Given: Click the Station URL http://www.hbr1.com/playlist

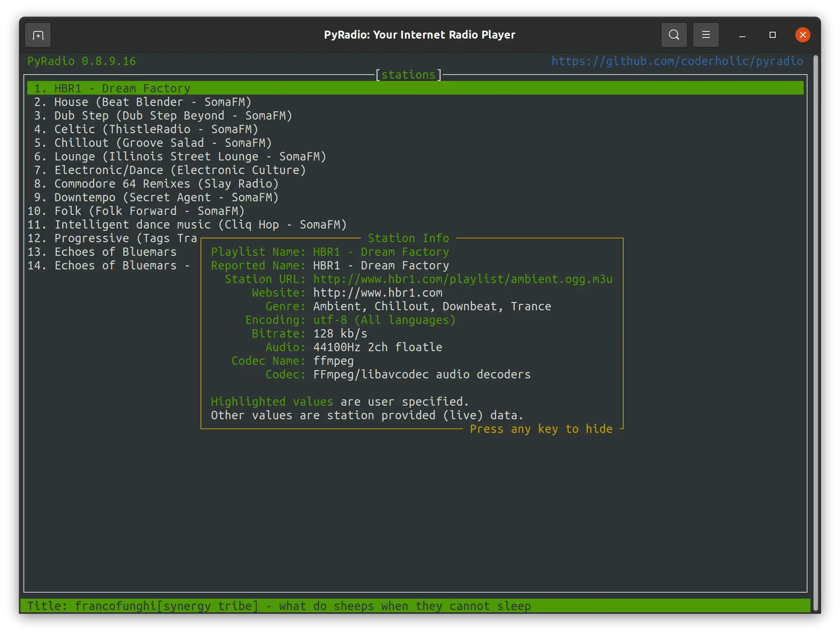Looking at the screenshot, I should click(x=463, y=279).
